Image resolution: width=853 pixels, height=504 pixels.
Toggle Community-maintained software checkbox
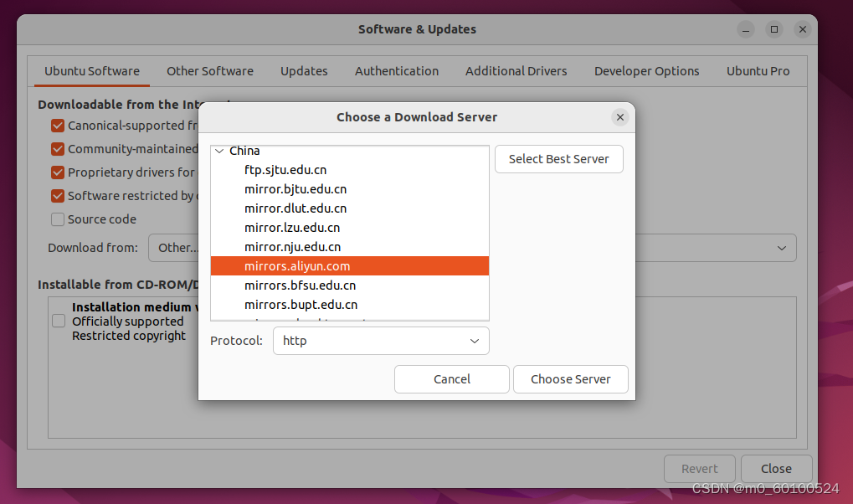pos(58,149)
